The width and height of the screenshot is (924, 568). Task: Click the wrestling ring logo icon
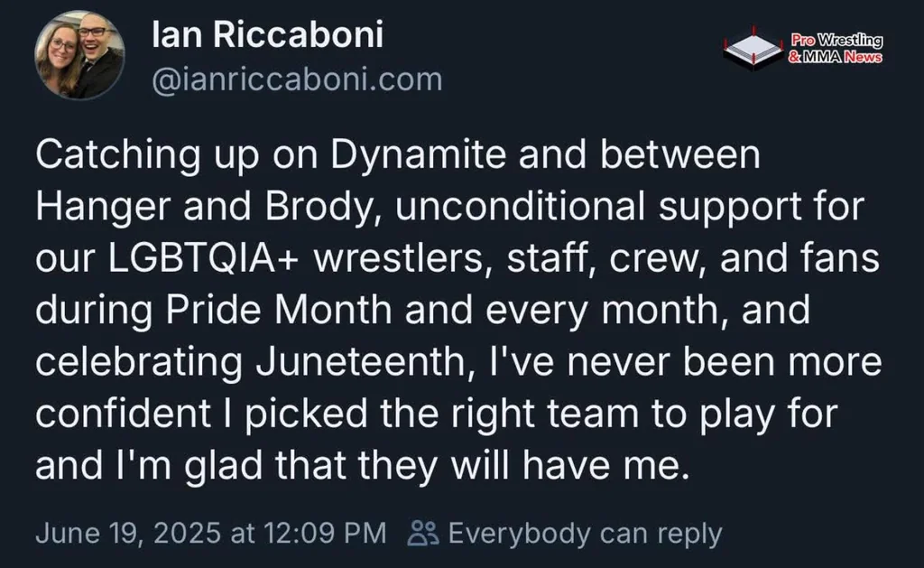pos(753,47)
